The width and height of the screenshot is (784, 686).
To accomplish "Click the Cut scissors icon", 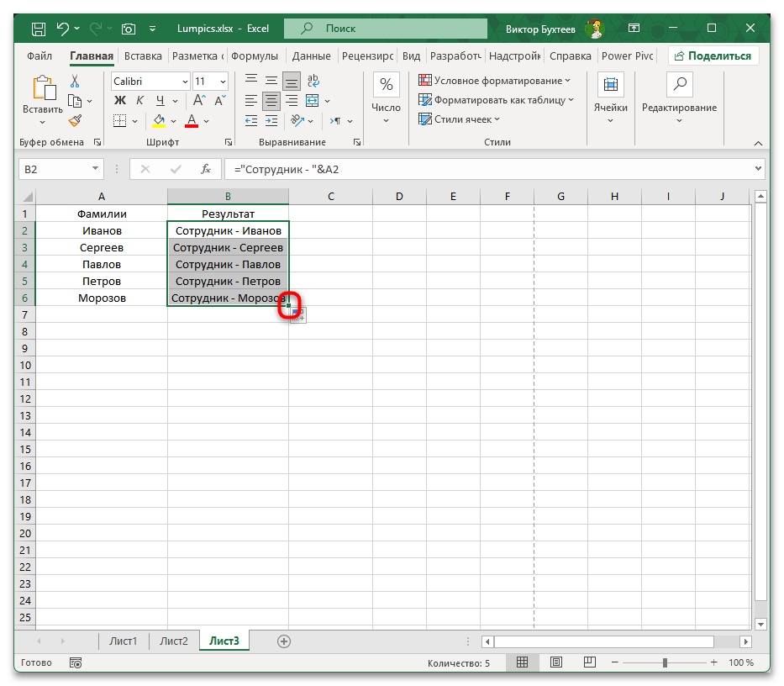I will click(75, 82).
